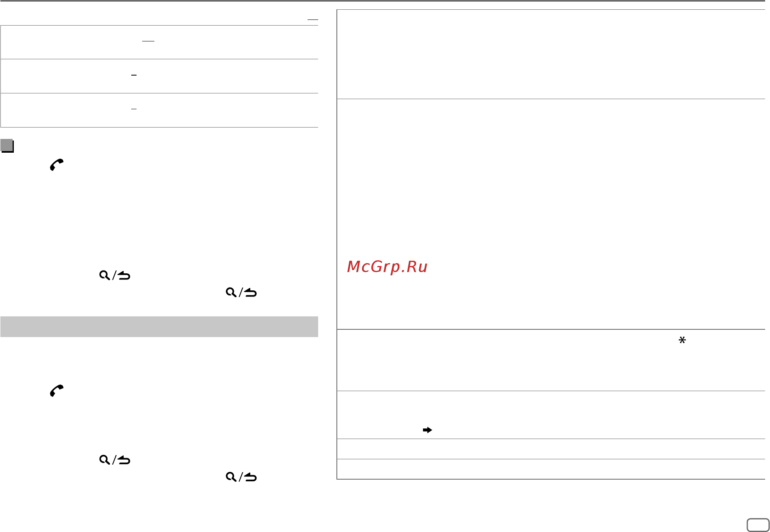This screenshot has width=770, height=532.
Task: Click the asterisk symbol in the right table
Action: (x=682, y=340)
